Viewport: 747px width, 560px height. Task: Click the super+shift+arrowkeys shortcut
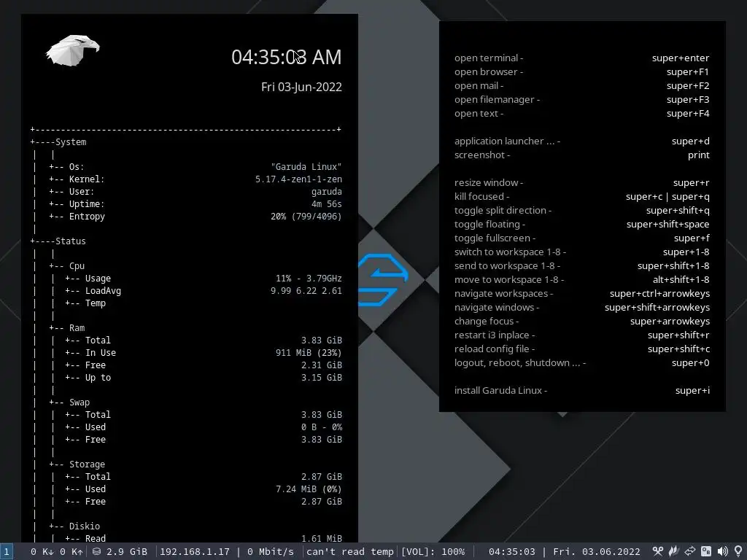tap(657, 307)
